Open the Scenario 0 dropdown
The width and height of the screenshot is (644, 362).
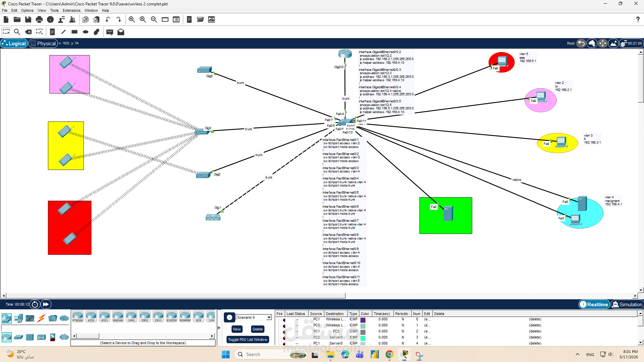[x=268, y=317]
